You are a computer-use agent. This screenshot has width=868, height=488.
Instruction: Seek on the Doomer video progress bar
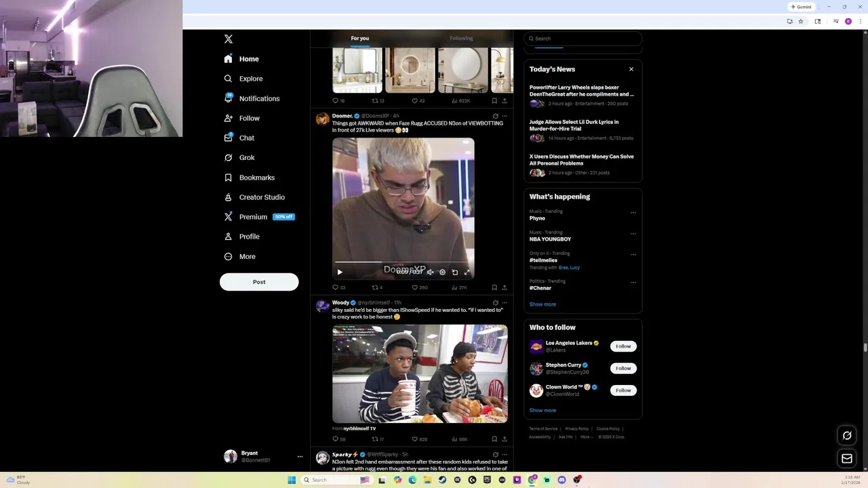(403, 262)
